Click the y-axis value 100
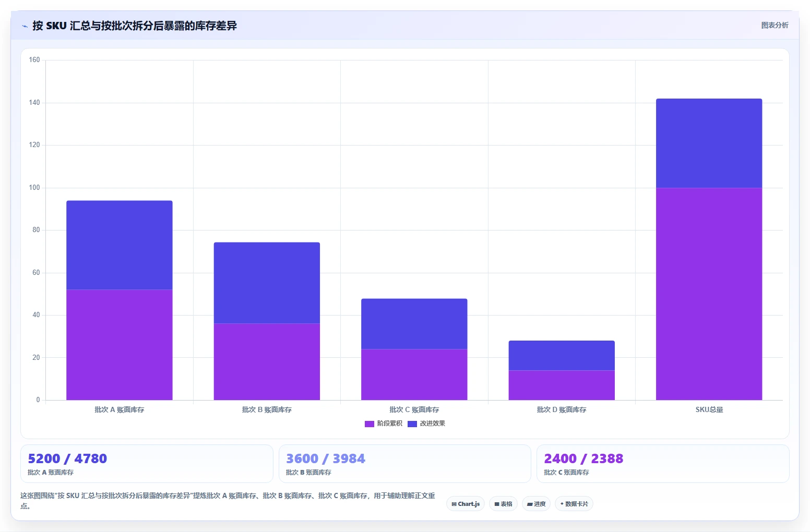The image size is (810, 532). click(34, 188)
